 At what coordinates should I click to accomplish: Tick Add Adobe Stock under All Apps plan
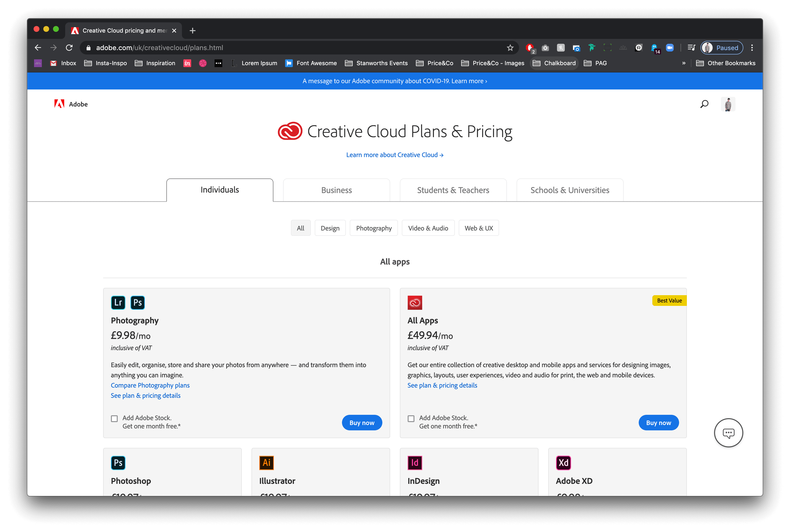pos(411,419)
